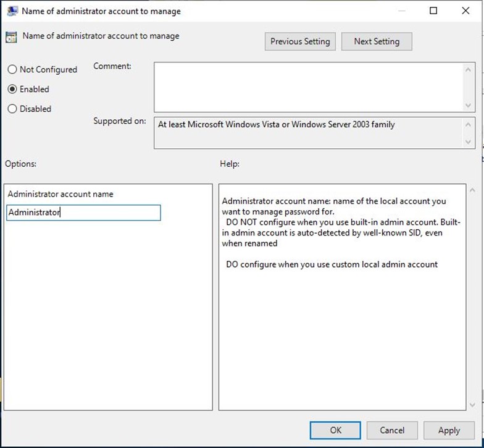Screen dimensions: 484x448
Task: Go to Previous Setting
Action: click(x=300, y=41)
